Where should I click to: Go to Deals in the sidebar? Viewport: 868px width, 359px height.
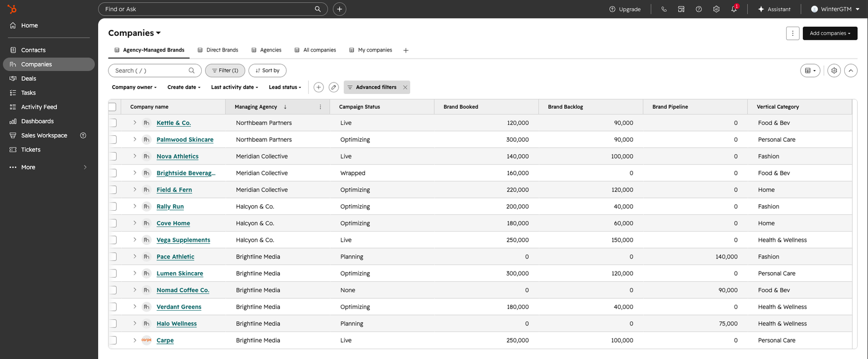(x=49, y=78)
